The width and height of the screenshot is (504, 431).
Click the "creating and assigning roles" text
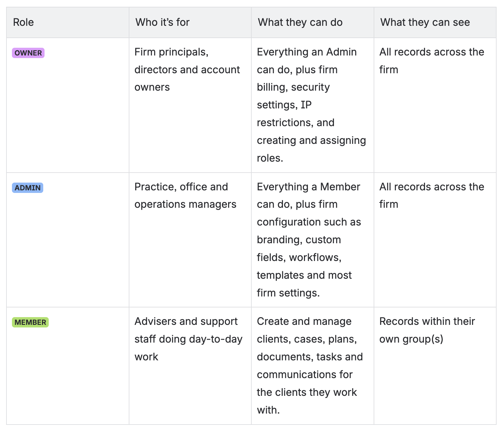point(311,149)
